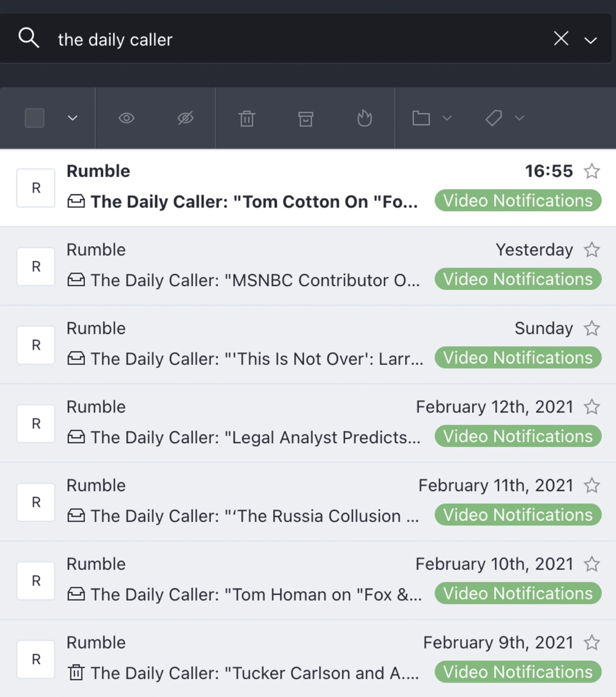
Task: Open the move-to-folder icon
Action: click(421, 118)
